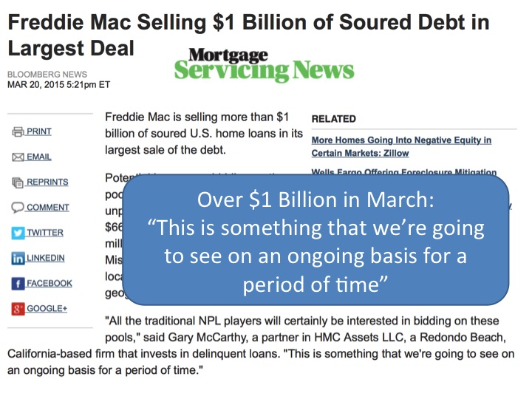532x399 pixels.
Task: Click the Facebook logo icon
Action: (x=18, y=284)
